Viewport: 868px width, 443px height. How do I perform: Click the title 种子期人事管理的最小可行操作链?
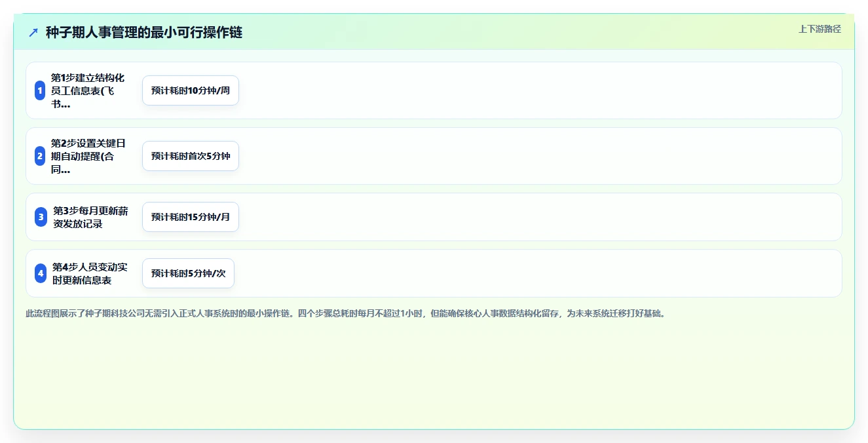[144, 32]
